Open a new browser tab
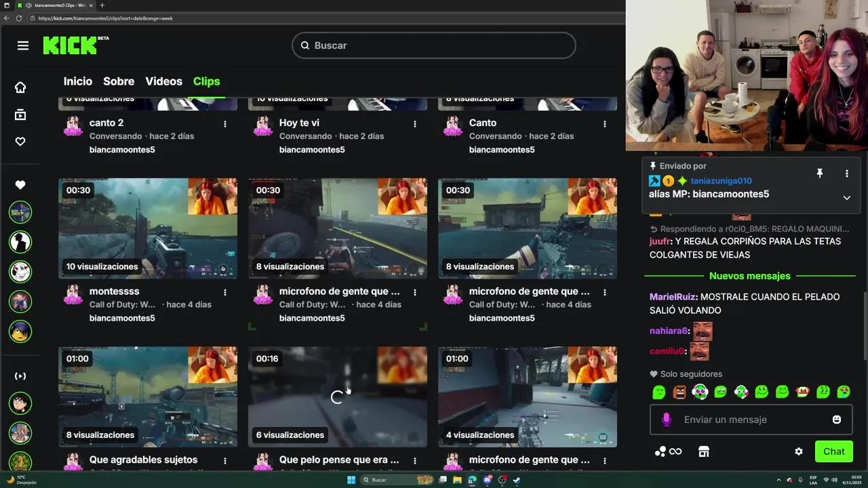 pyautogui.click(x=102, y=5)
